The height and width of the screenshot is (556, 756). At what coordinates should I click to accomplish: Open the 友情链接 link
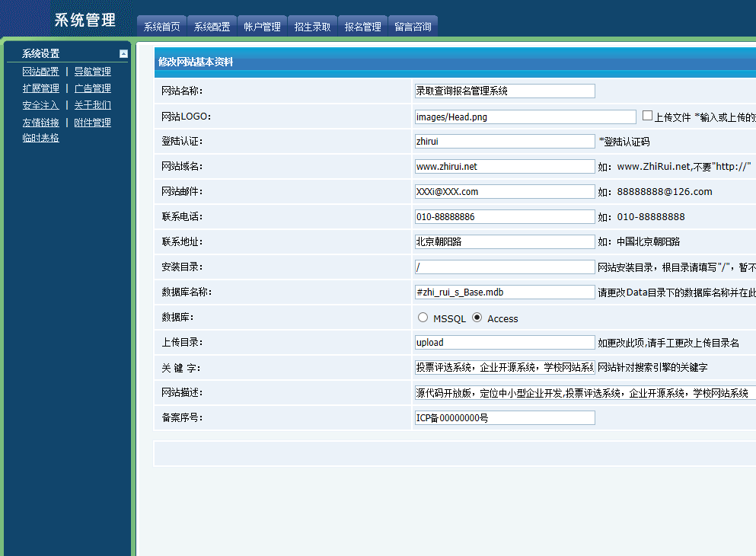(40, 123)
